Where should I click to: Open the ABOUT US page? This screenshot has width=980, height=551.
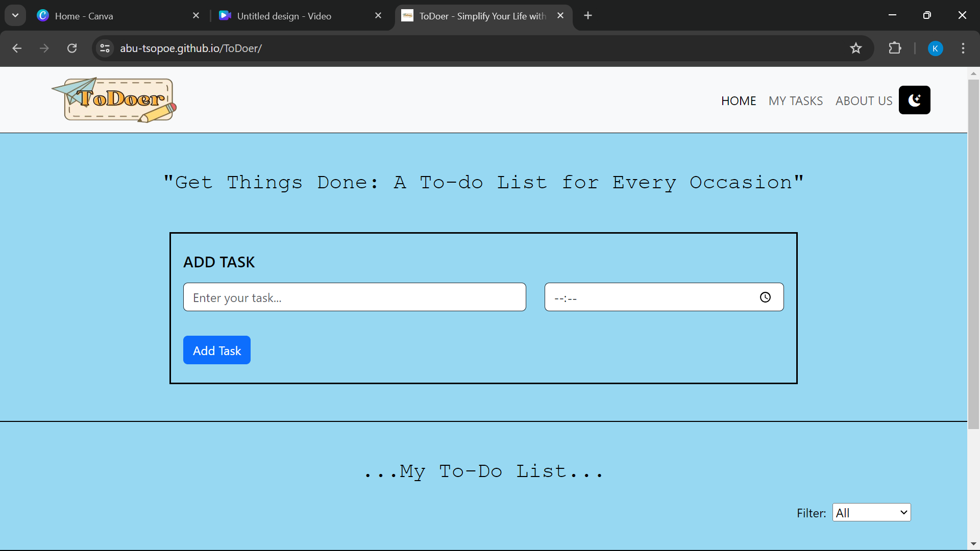click(864, 101)
